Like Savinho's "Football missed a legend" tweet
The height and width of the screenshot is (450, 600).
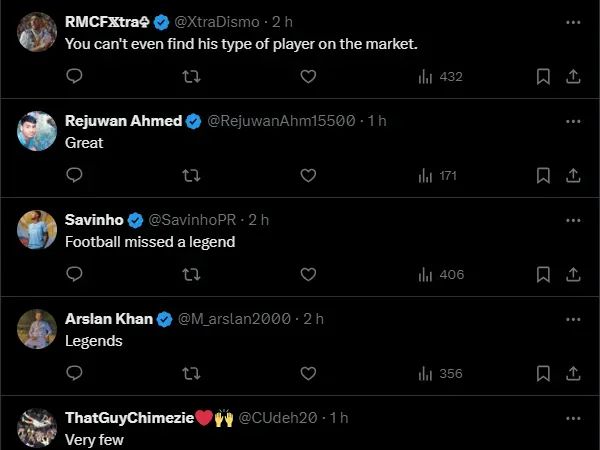(x=308, y=274)
